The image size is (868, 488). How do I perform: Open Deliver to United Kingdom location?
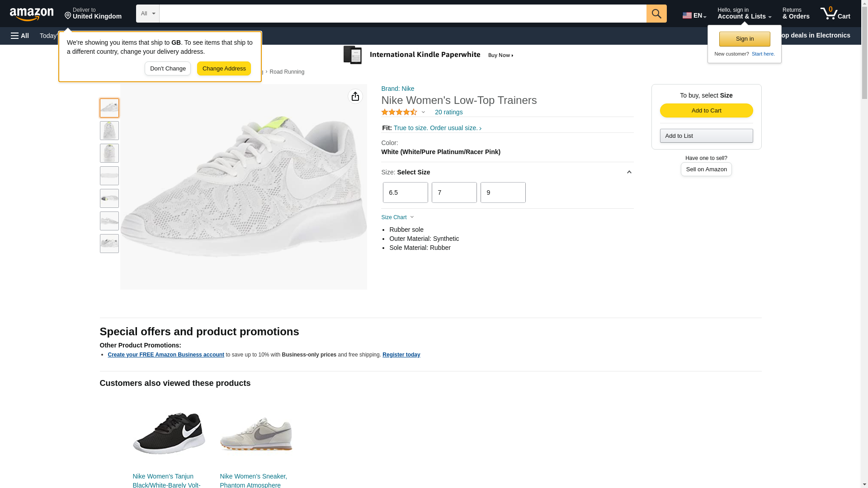[x=93, y=14]
